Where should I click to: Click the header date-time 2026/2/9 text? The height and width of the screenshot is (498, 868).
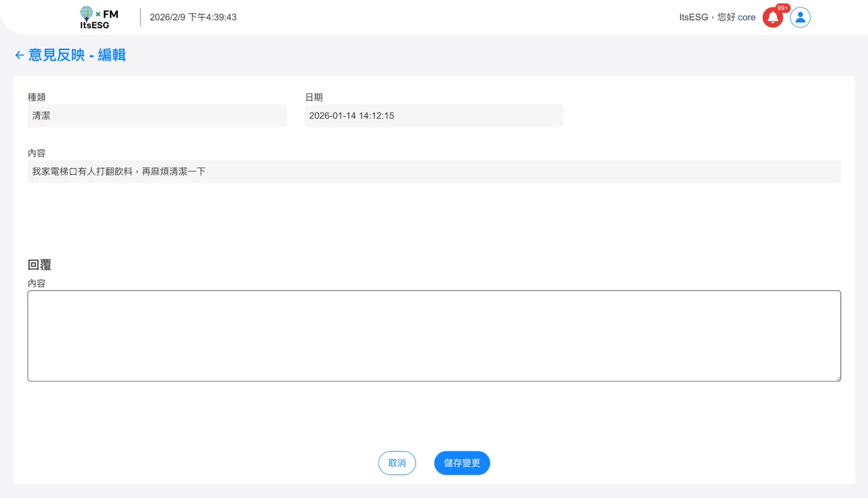point(193,18)
